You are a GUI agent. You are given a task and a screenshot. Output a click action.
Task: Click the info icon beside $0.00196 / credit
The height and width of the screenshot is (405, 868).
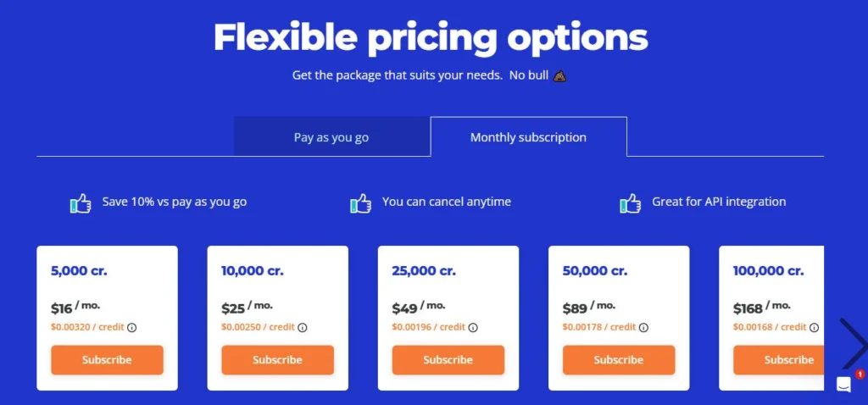pos(473,328)
